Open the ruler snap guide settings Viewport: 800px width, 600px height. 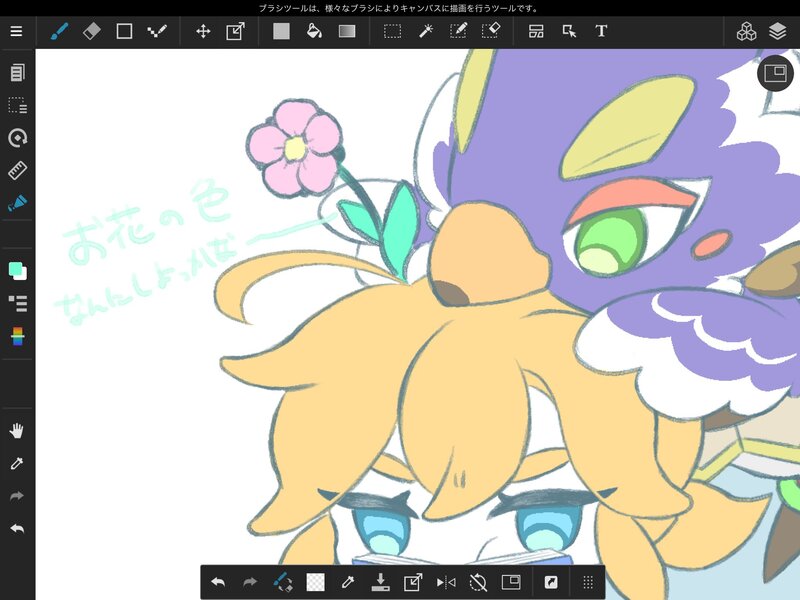(x=17, y=170)
